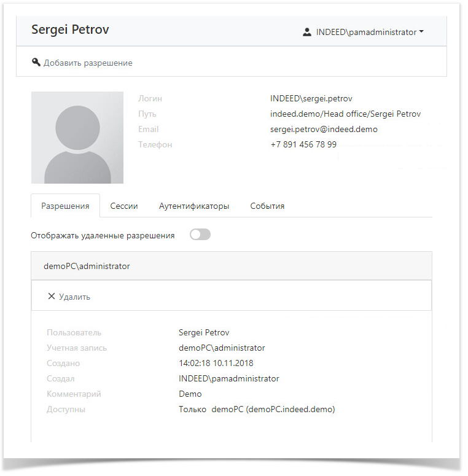Select the Аутентификаторы tab
This screenshot has width=468, height=476.
[x=194, y=206]
